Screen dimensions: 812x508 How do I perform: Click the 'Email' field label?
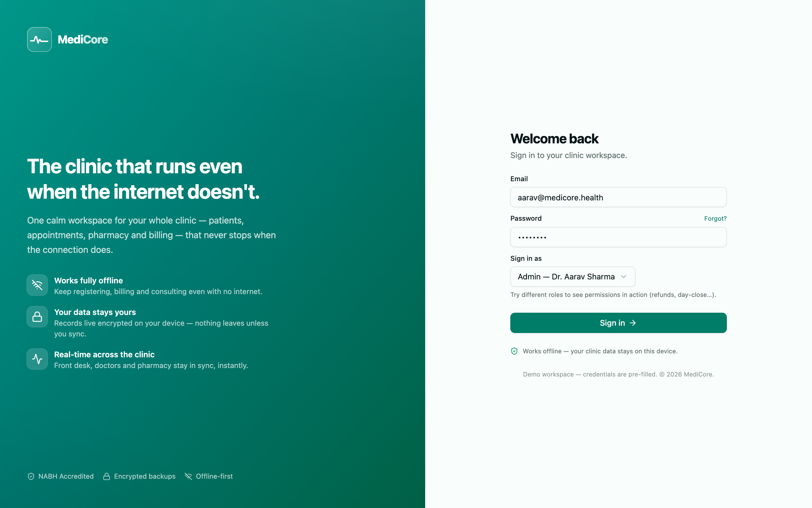(519, 179)
